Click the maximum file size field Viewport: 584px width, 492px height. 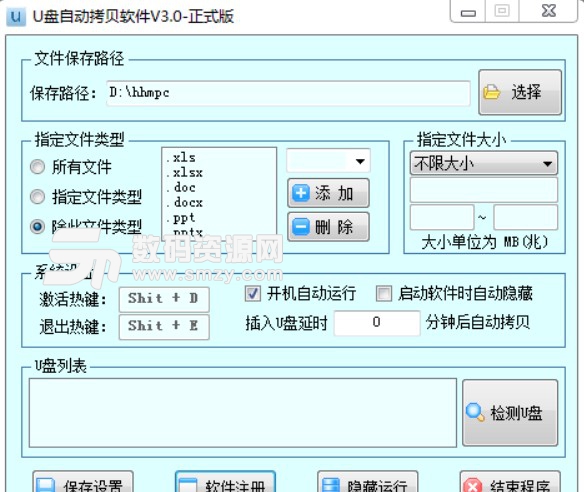pos(526,217)
